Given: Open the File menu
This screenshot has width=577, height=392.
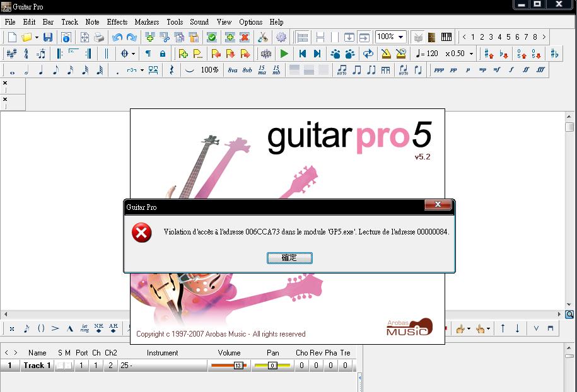Looking at the screenshot, I should (10, 22).
